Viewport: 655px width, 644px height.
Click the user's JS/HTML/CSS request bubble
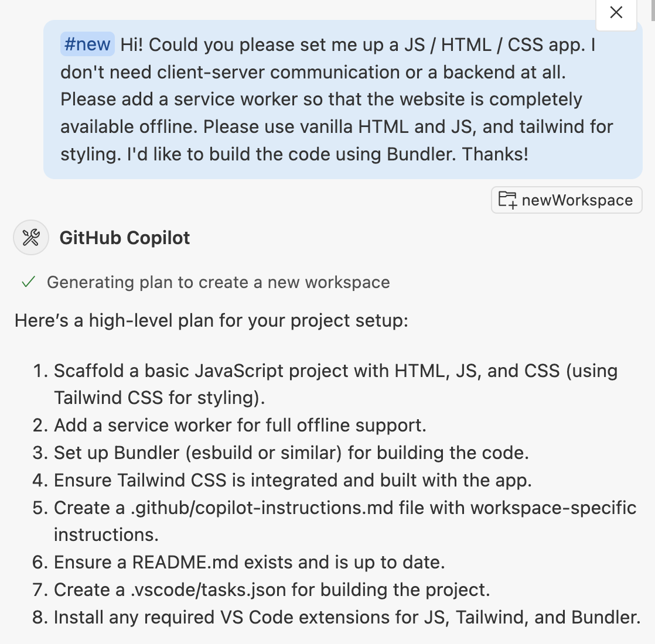[x=343, y=100]
